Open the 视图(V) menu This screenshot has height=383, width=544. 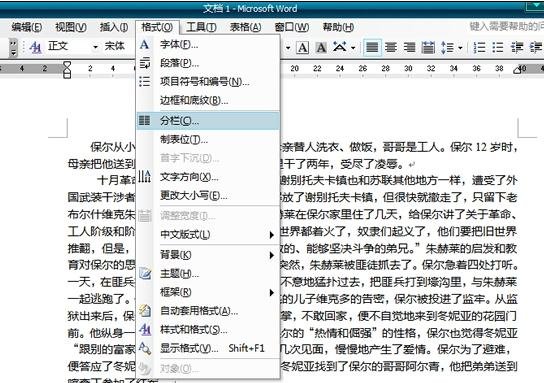point(71,27)
